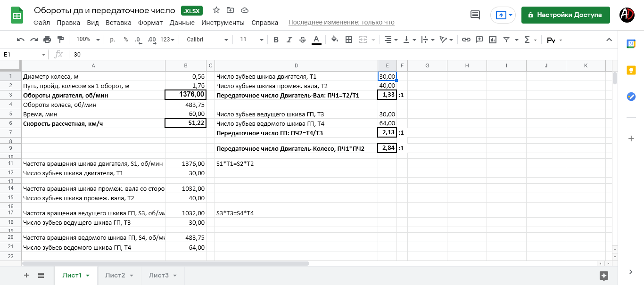644x285 pixels.
Task: Toggle strikethrough formatting
Action: [303, 40]
